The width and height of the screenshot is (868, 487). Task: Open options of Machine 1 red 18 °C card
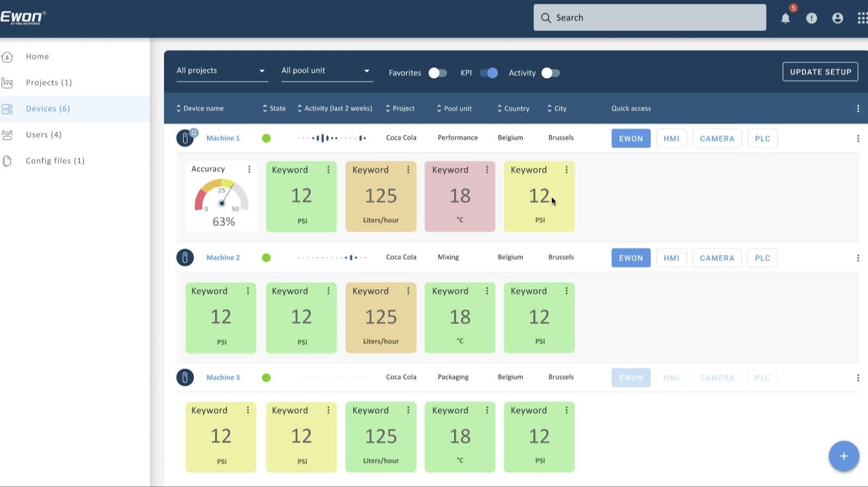tap(487, 170)
